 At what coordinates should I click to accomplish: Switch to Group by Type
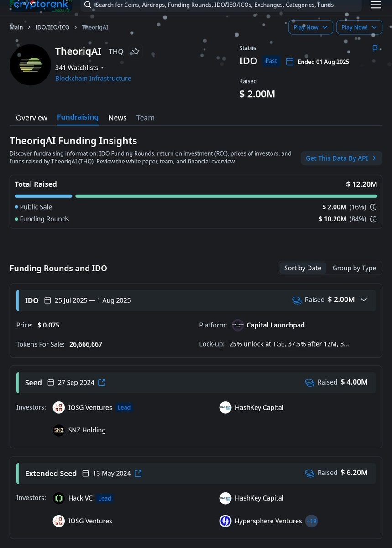354,268
